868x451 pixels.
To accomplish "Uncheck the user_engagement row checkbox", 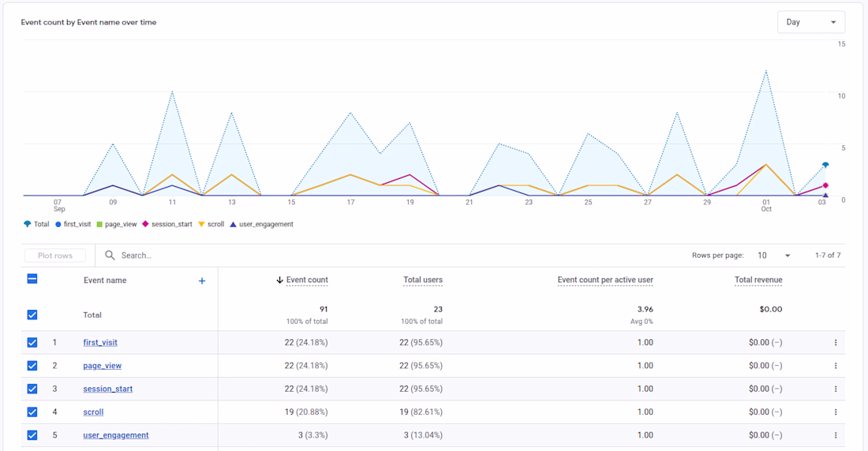I will click(32, 435).
